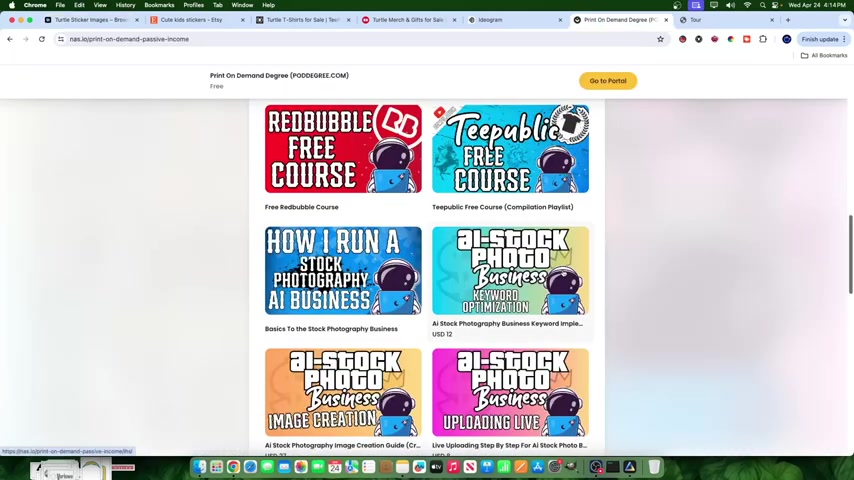The image size is (854, 480).
Task: Open the volume control in the menu bar
Action: coord(730,5)
